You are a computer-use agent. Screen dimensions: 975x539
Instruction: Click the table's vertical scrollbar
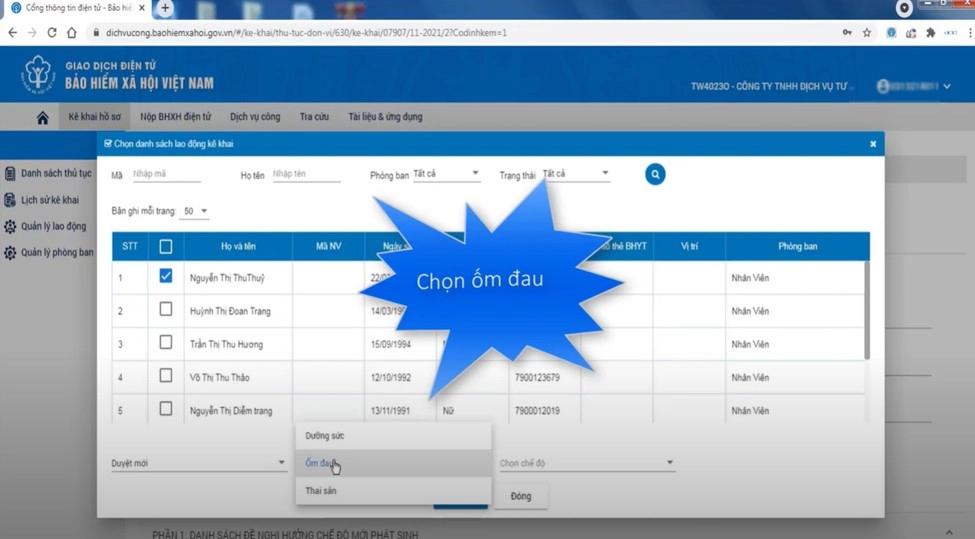coord(866,310)
